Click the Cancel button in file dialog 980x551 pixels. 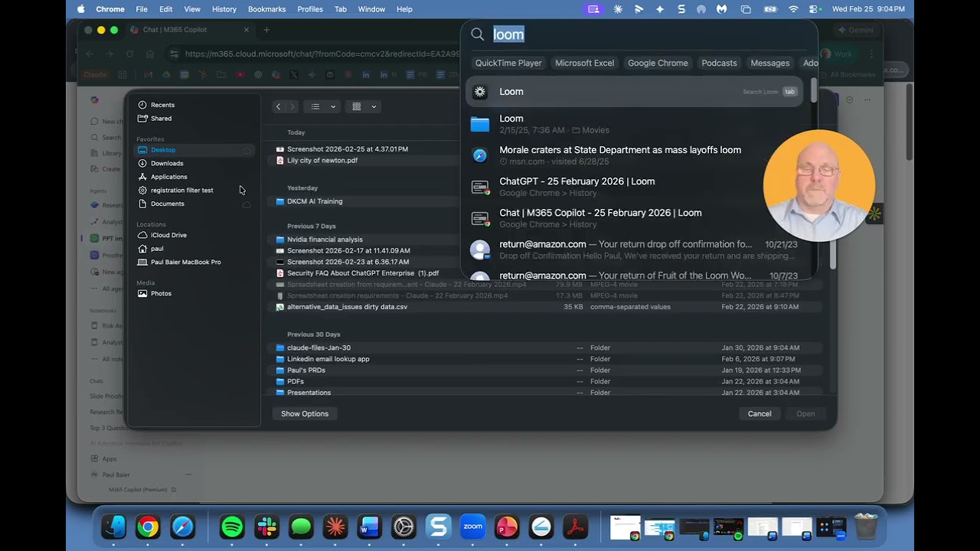pos(759,414)
